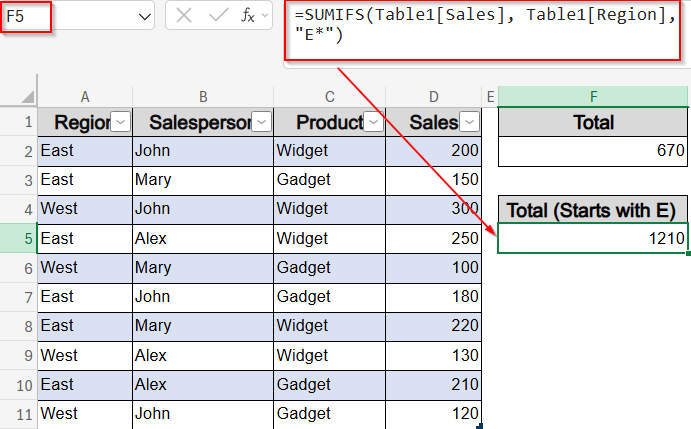
Task: Select row 9 header
Action: pos(19,355)
